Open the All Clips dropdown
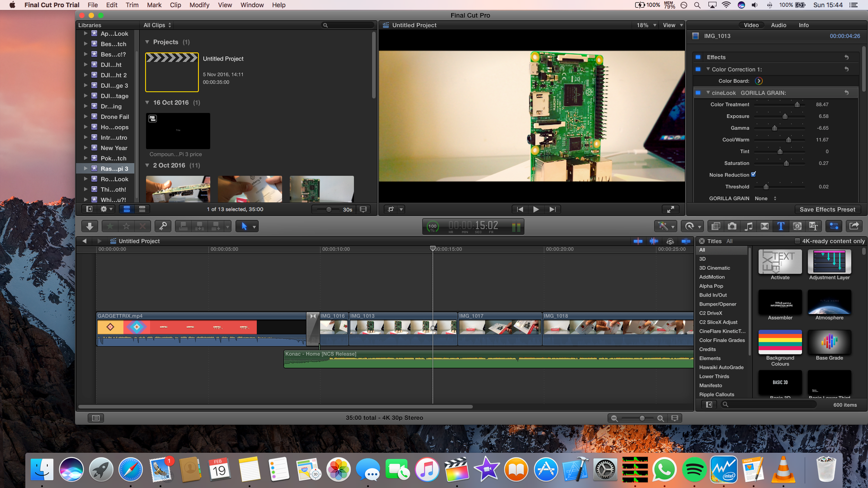This screenshot has width=868, height=488. (156, 25)
